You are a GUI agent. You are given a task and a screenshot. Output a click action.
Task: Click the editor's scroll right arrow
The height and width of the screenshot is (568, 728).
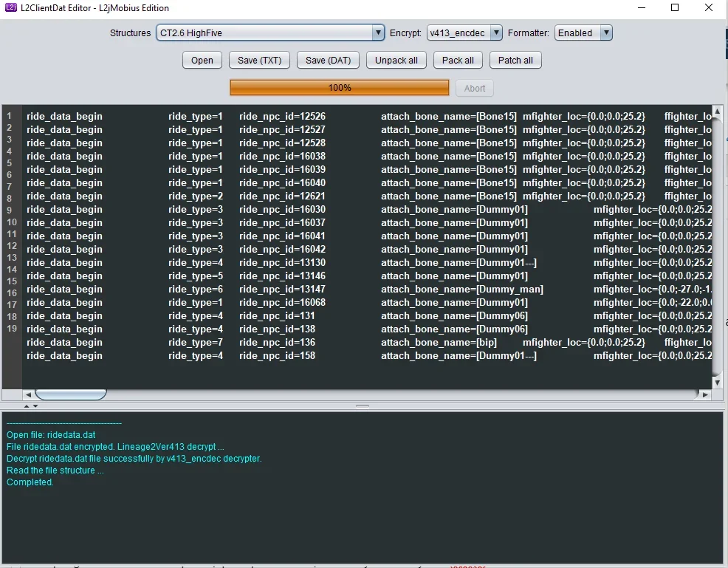tap(705, 394)
